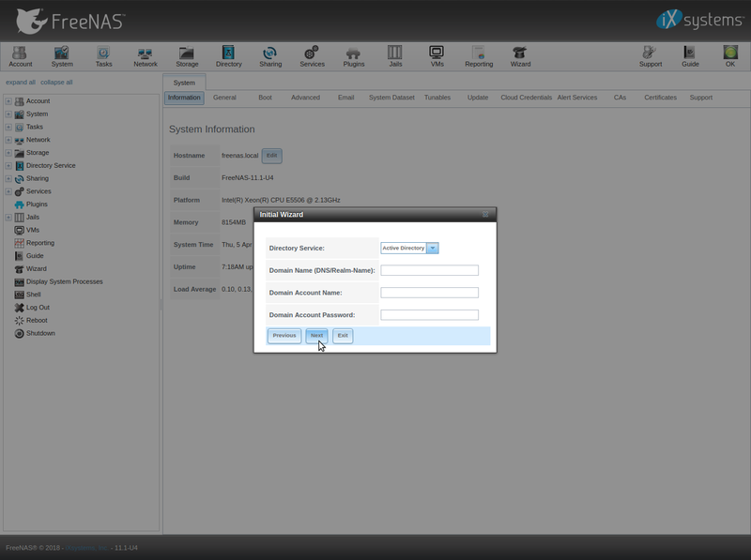This screenshot has height=560, width=751.
Task: Open Jails from the top toolbar
Action: click(395, 56)
